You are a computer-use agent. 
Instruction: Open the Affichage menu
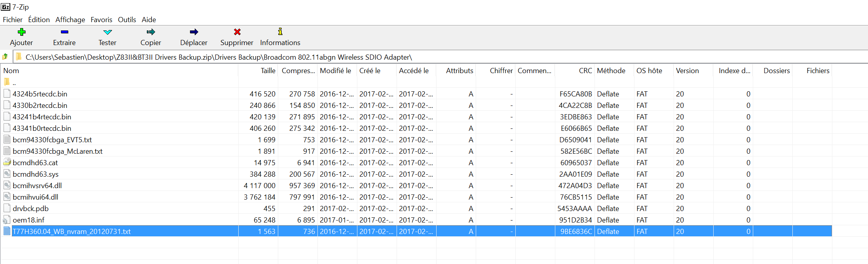click(70, 19)
